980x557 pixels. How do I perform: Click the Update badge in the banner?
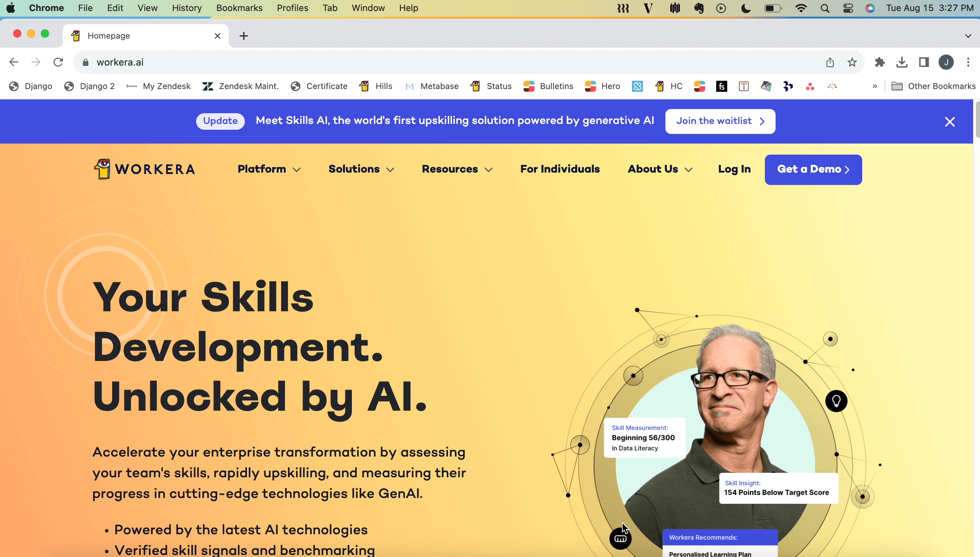coord(220,121)
